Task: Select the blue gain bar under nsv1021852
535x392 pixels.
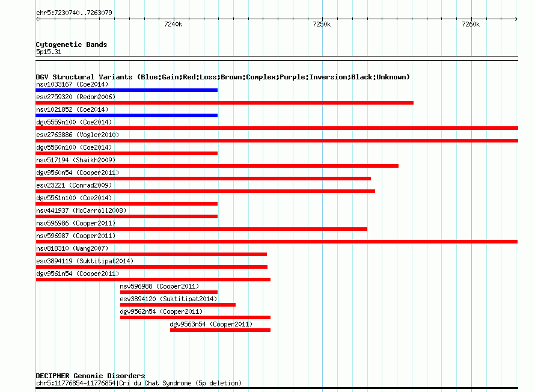Action: (127, 115)
